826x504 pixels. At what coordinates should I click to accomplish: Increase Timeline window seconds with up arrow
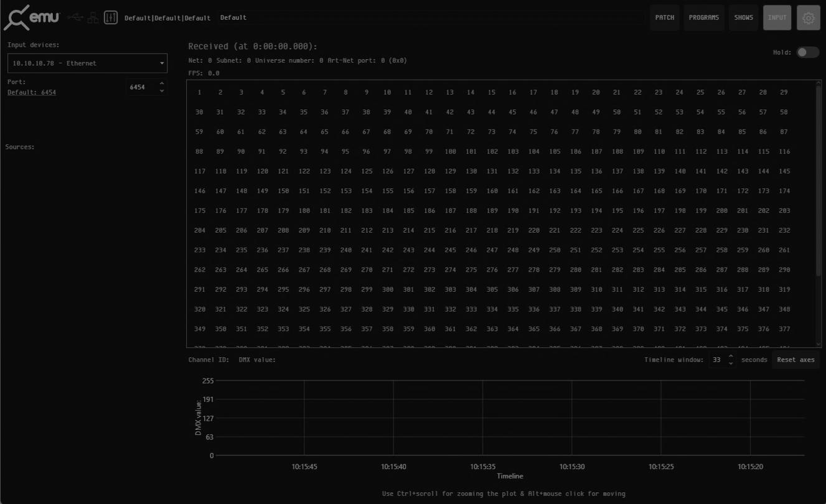(731, 356)
